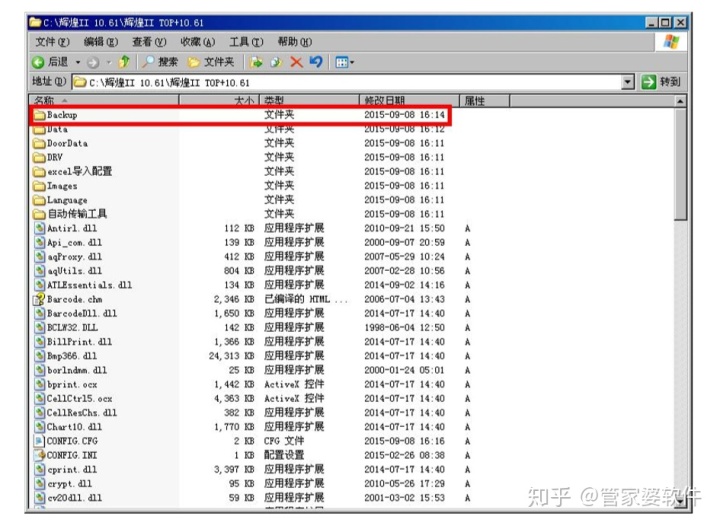Select the ATLEssentials.dll file name
Image resolution: width=720 pixels, height=526 pixels.
(x=90, y=285)
